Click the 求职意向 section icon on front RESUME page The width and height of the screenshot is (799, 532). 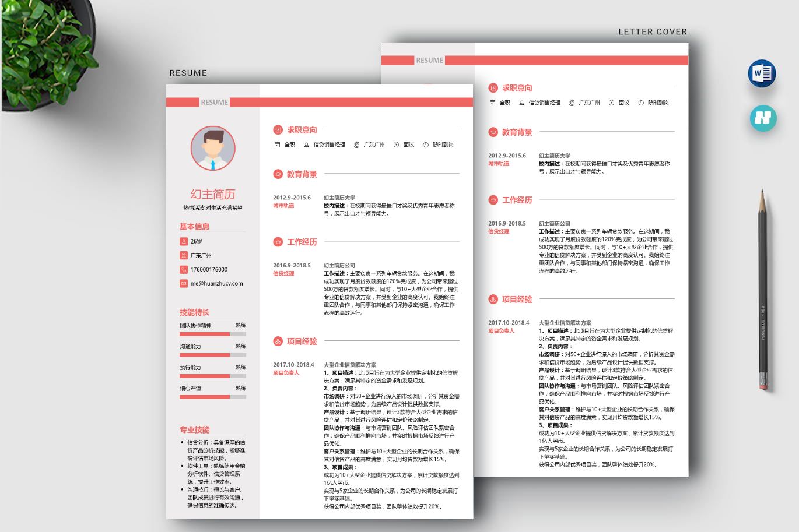click(x=278, y=130)
